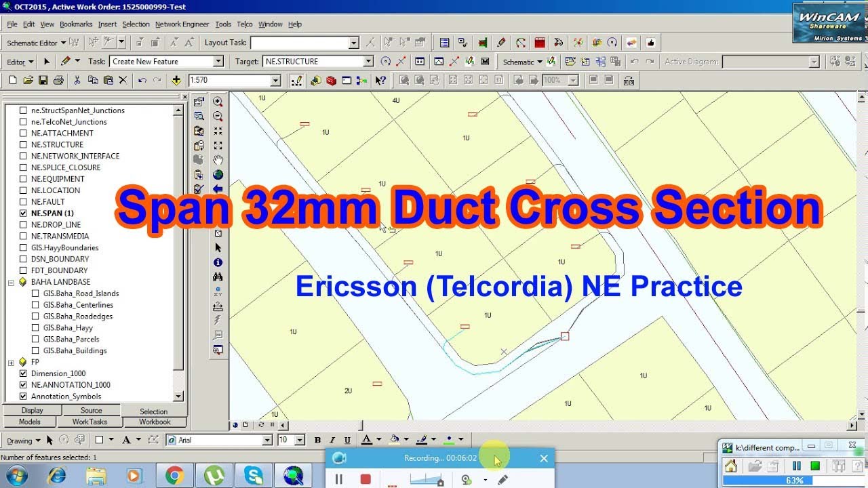The height and width of the screenshot is (488, 868).
Task: Check the NE.SPLICE_CLOSURE checkbox
Action: tap(24, 167)
